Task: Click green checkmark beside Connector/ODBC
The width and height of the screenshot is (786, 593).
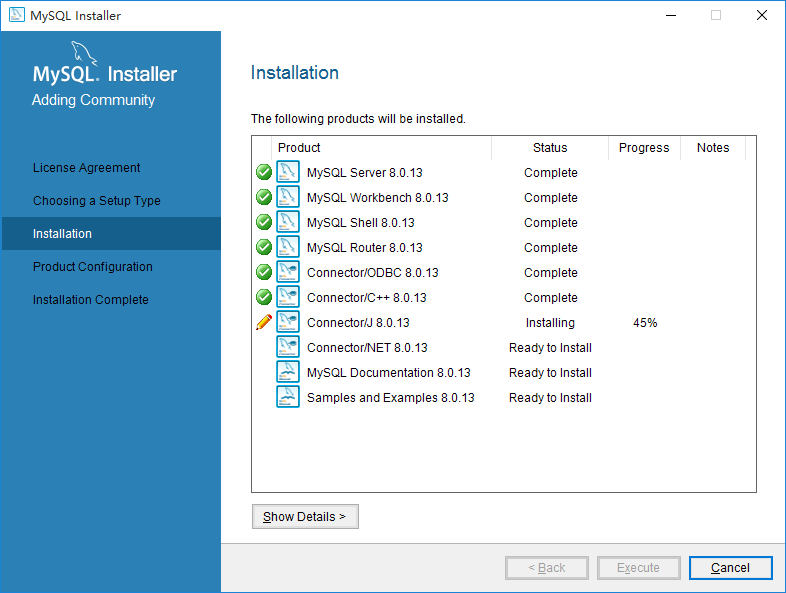Action: (x=264, y=272)
